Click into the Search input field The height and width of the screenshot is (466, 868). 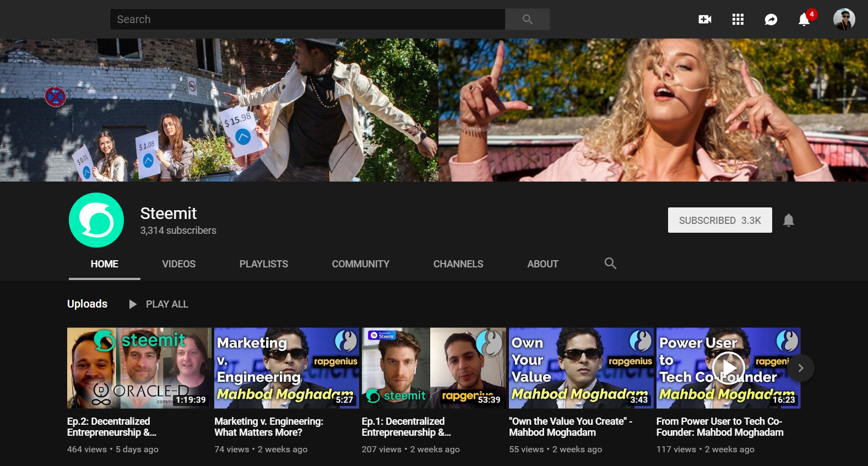[x=308, y=19]
